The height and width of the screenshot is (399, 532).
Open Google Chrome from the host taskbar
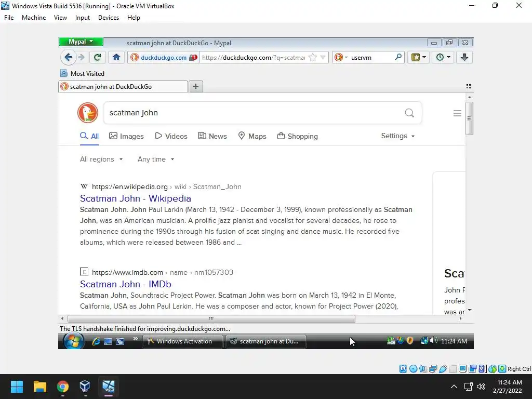pyautogui.click(x=62, y=387)
